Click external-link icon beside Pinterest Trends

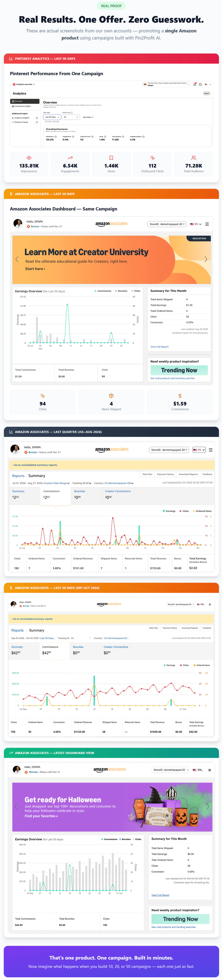[x=37, y=122]
